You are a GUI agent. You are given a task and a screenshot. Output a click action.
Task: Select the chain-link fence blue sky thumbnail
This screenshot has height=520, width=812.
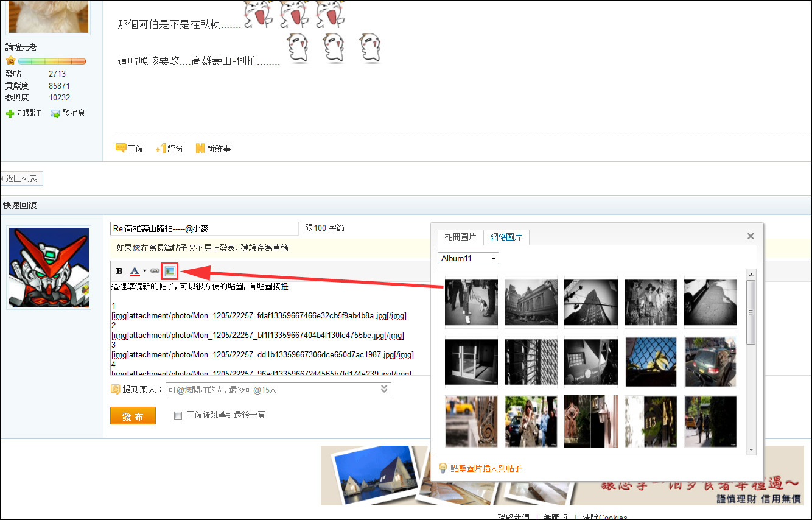pyautogui.click(x=651, y=362)
